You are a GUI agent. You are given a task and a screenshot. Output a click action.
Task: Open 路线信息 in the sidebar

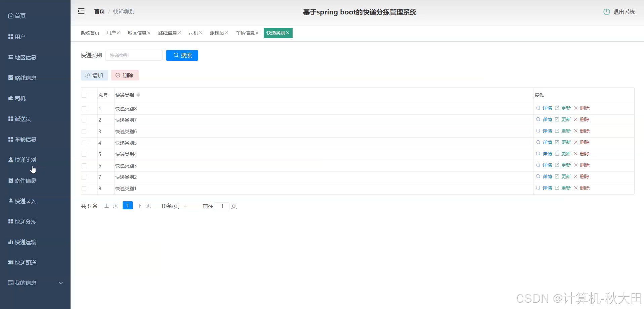pos(22,78)
